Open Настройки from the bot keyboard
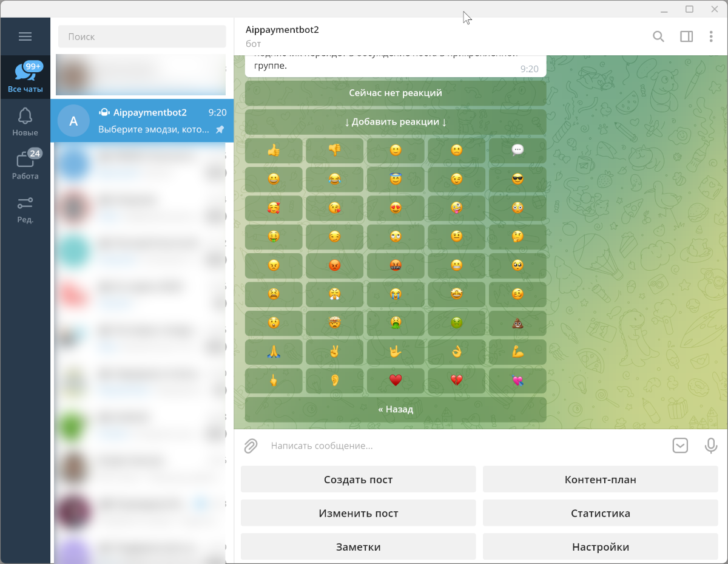 click(601, 546)
